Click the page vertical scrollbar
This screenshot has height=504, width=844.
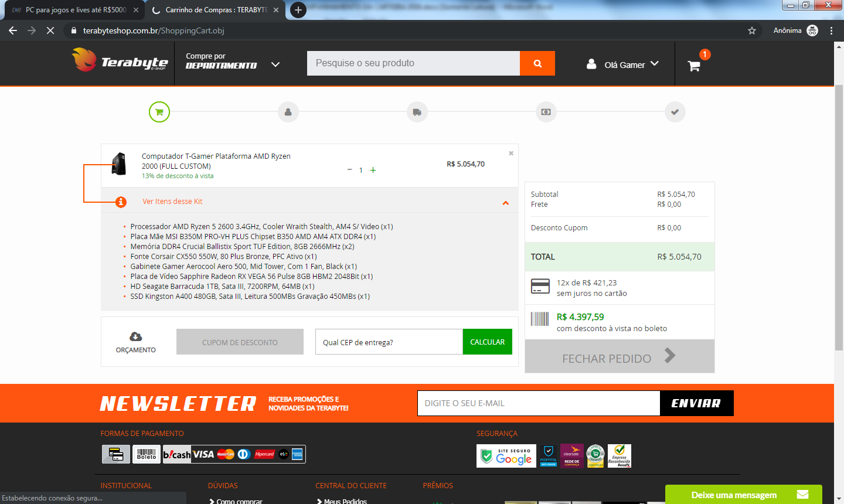(x=839, y=217)
